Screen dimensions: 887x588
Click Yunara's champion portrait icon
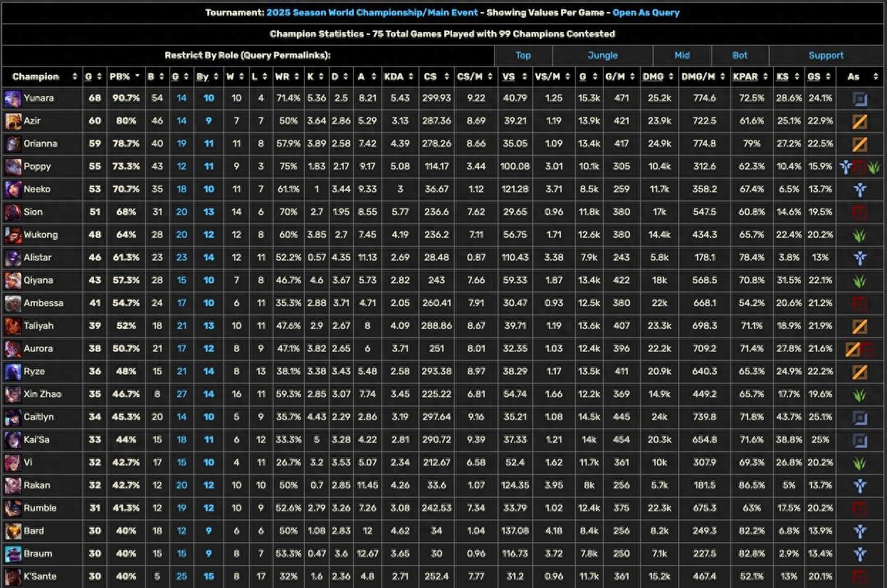pos(12,98)
